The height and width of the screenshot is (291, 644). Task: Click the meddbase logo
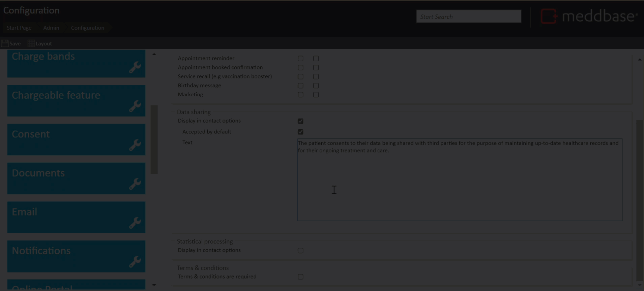(x=589, y=16)
